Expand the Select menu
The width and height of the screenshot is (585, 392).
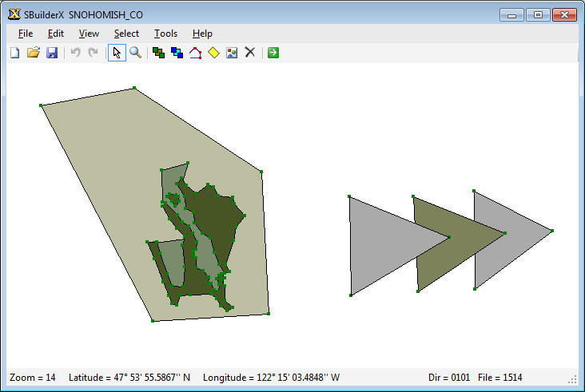(126, 34)
